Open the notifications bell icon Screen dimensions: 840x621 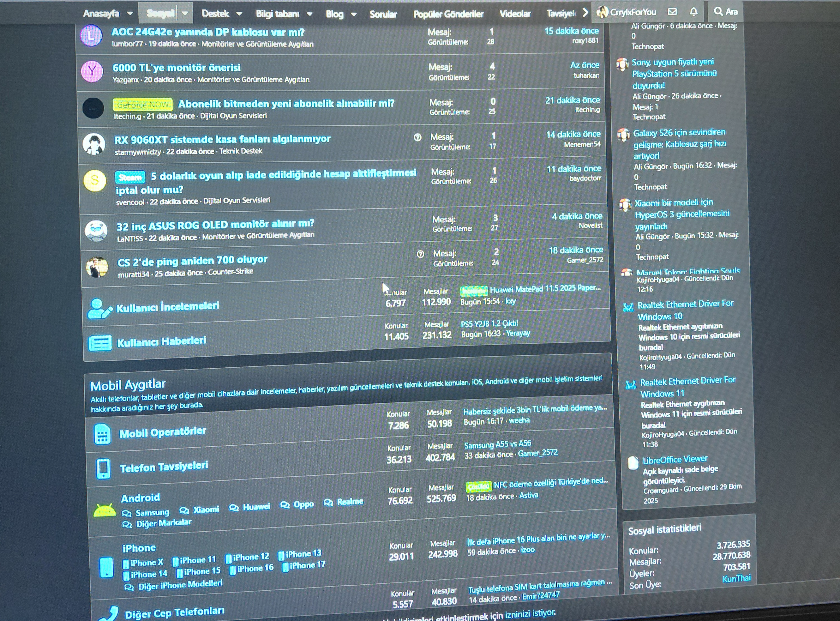694,12
